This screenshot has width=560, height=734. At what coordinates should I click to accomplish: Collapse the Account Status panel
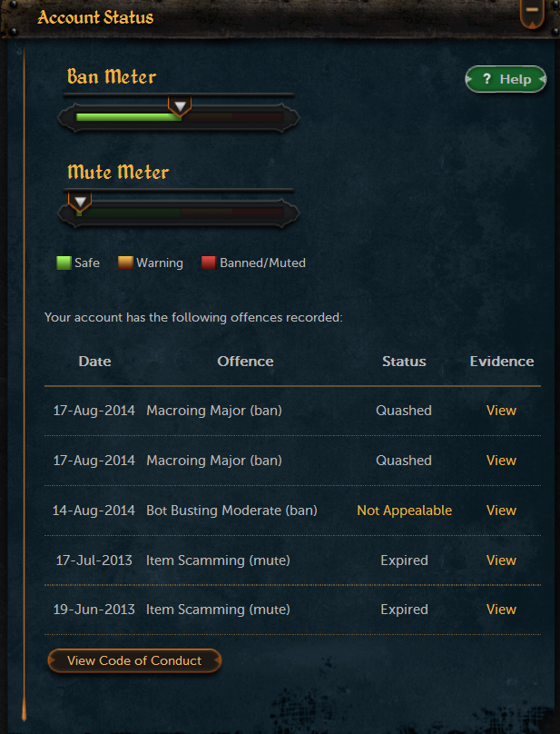[x=532, y=12]
